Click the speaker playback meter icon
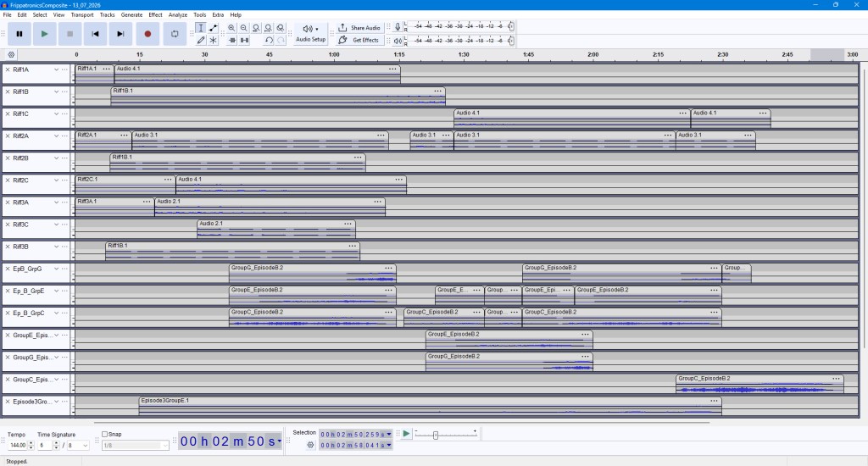The height and width of the screenshot is (466, 868). [x=398, y=41]
